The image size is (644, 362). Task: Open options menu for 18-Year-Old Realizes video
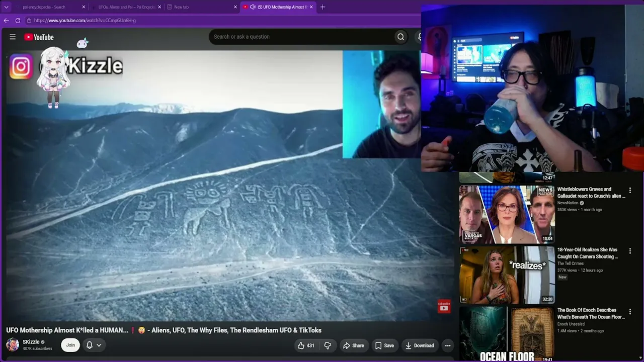point(630,251)
